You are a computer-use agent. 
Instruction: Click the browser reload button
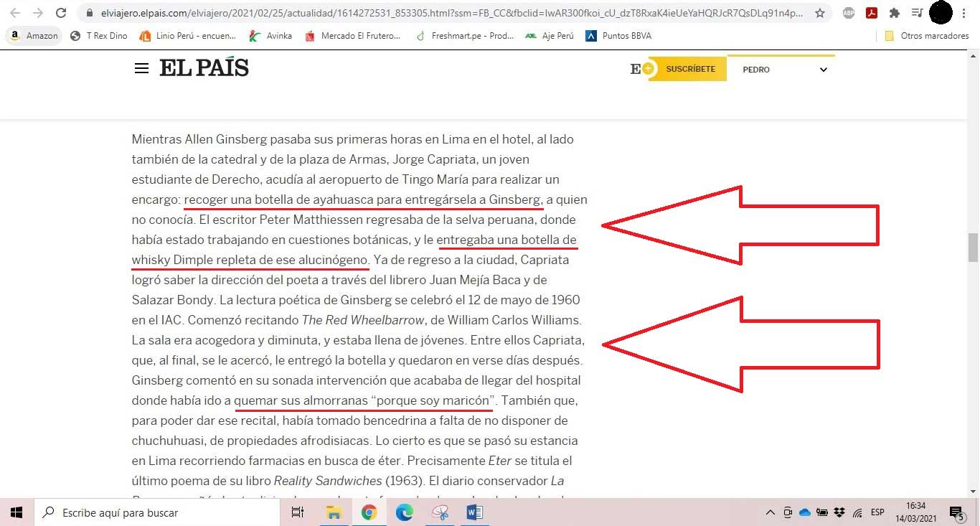click(61, 13)
